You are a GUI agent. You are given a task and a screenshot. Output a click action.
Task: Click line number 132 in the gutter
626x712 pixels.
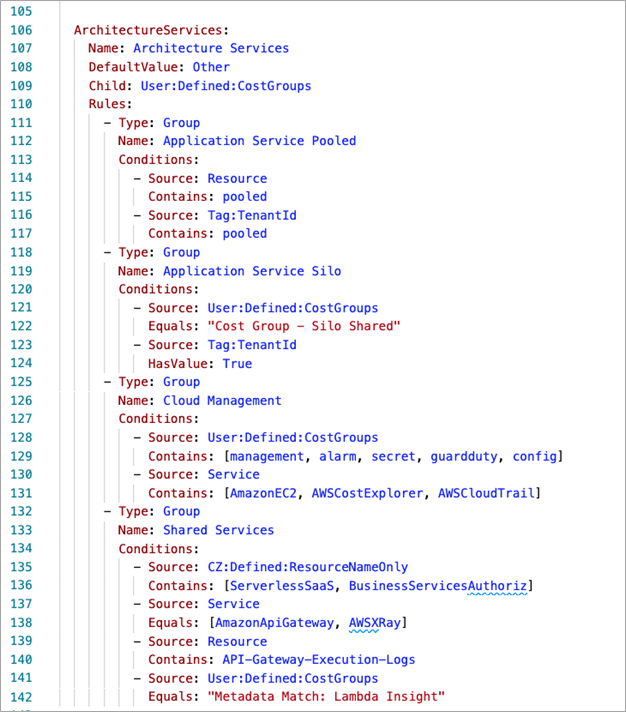tap(21, 511)
